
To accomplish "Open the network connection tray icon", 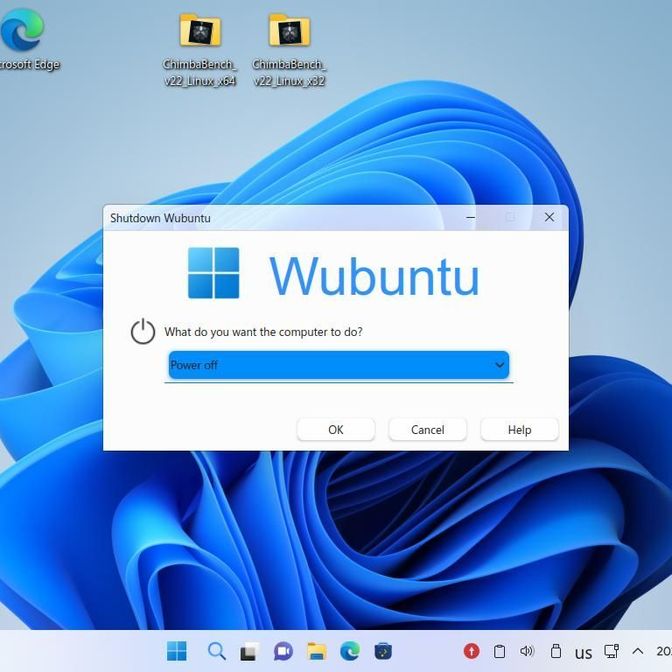I will pos(612,651).
